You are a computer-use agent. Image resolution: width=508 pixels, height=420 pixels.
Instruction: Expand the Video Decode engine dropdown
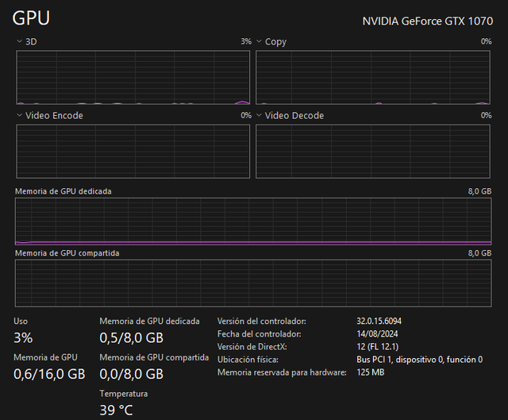[x=260, y=116]
